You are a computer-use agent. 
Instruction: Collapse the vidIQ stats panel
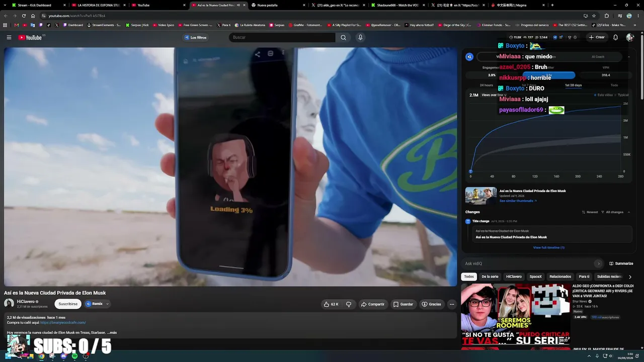click(x=629, y=57)
